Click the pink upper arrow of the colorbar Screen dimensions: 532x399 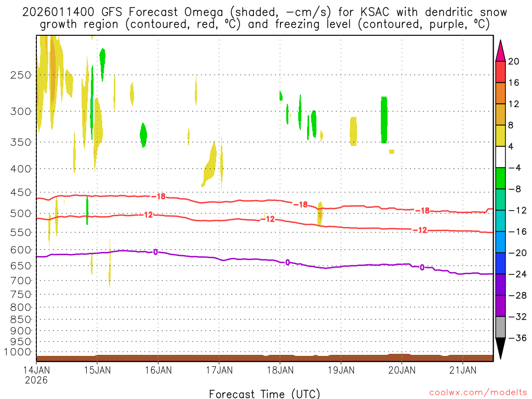pos(500,51)
